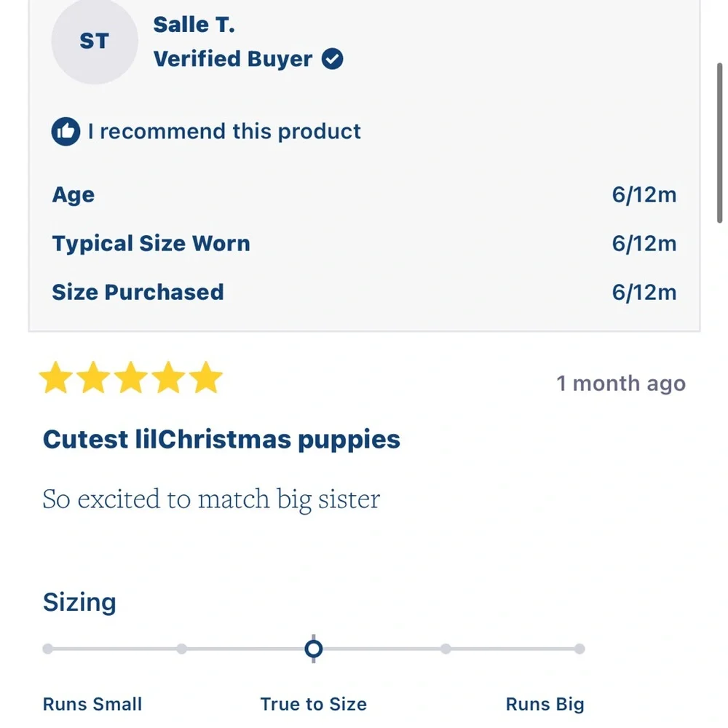Click the thumbs-up recommend icon
Screen dimensions: 728x728
tap(66, 131)
